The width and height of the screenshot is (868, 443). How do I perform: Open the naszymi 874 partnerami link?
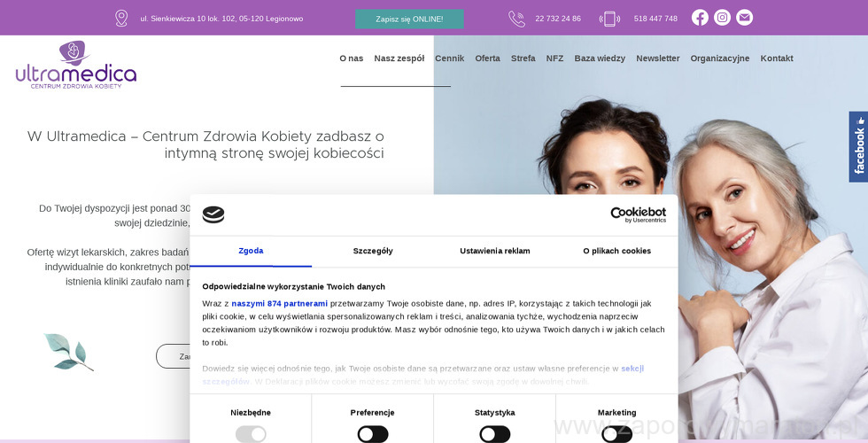280,303
